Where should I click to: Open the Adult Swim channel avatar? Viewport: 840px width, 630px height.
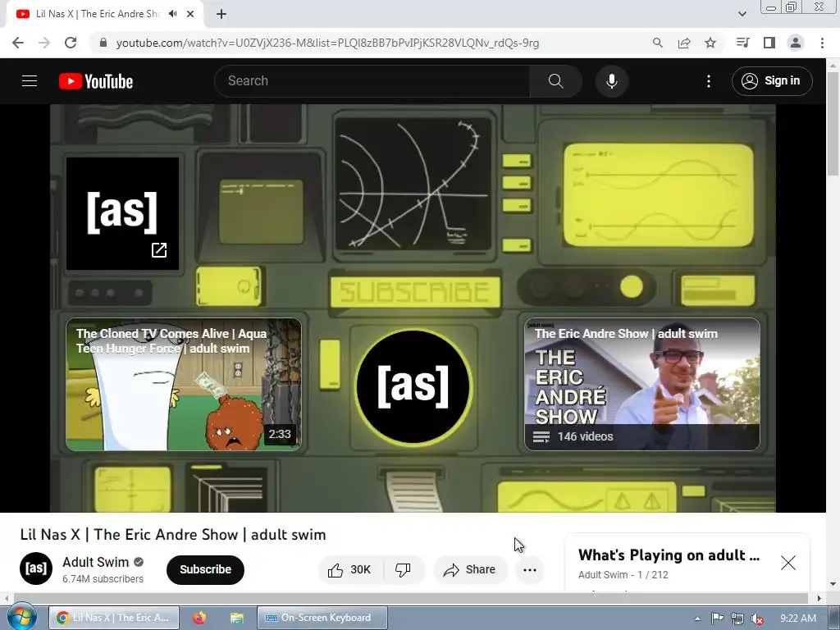(x=36, y=568)
